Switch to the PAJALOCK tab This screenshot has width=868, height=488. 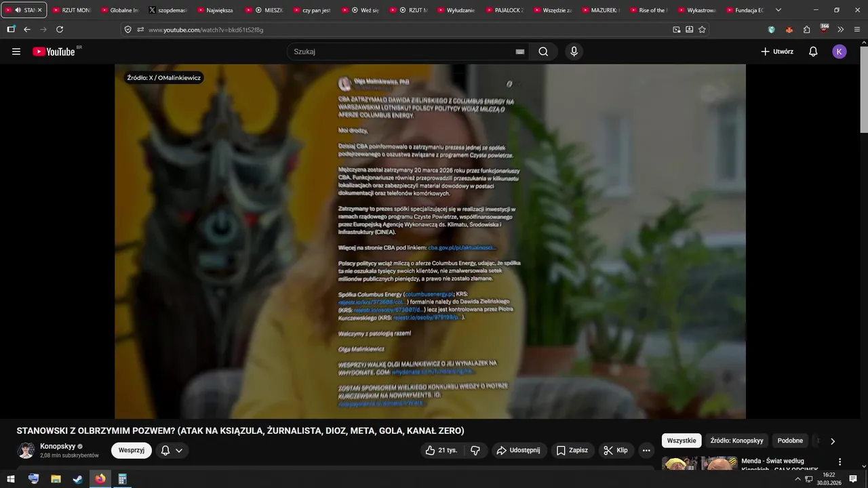505,10
